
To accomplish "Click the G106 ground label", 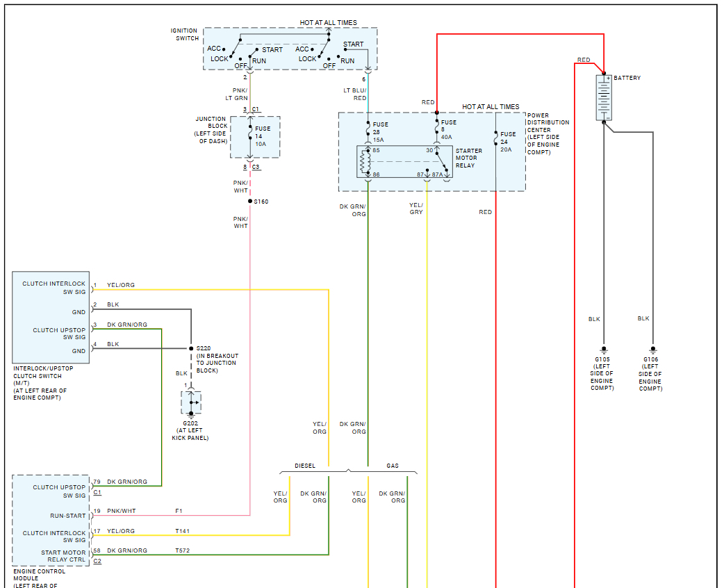I will (x=650, y=359).
